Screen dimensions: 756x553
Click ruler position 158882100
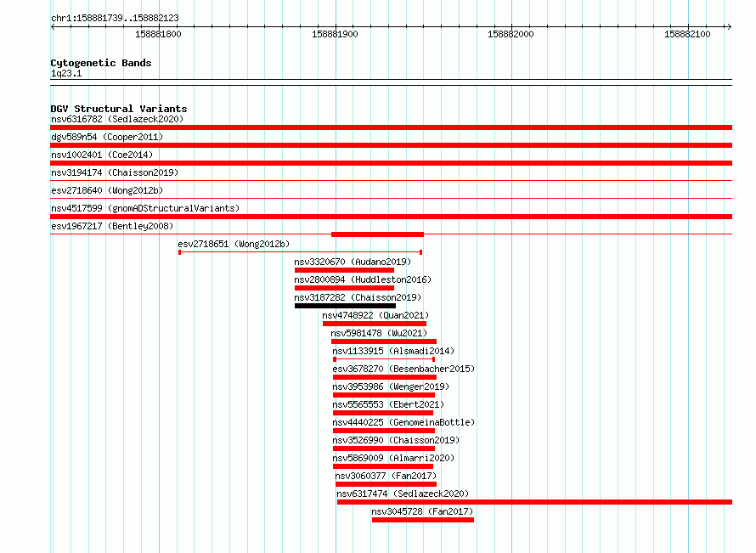(x=687, y=34)
